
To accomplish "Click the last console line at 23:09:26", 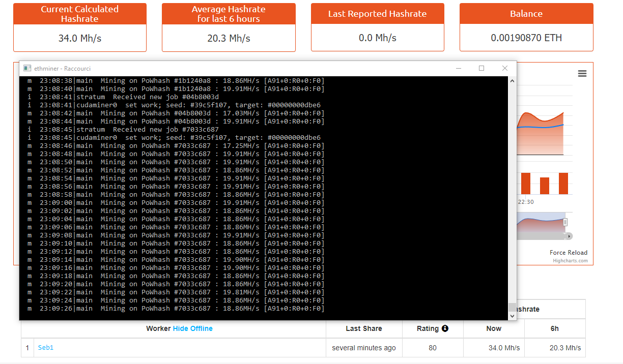I will (x=176, y=309).
